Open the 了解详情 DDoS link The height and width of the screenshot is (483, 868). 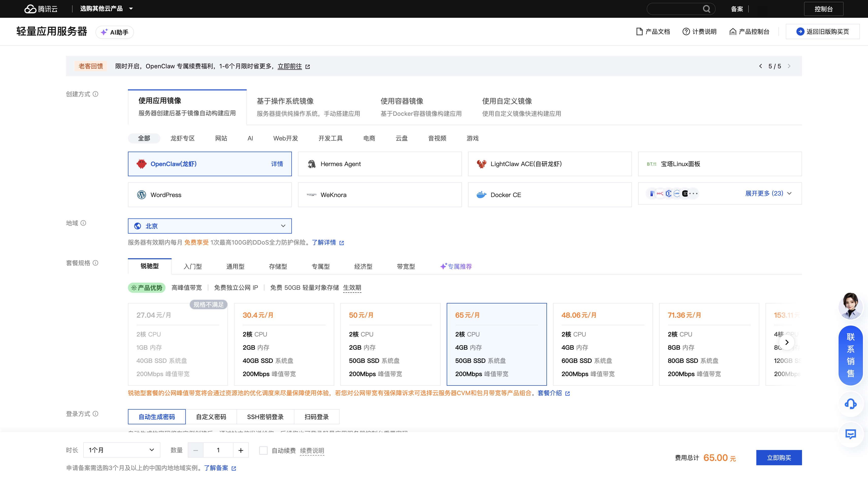pos(324,242)
